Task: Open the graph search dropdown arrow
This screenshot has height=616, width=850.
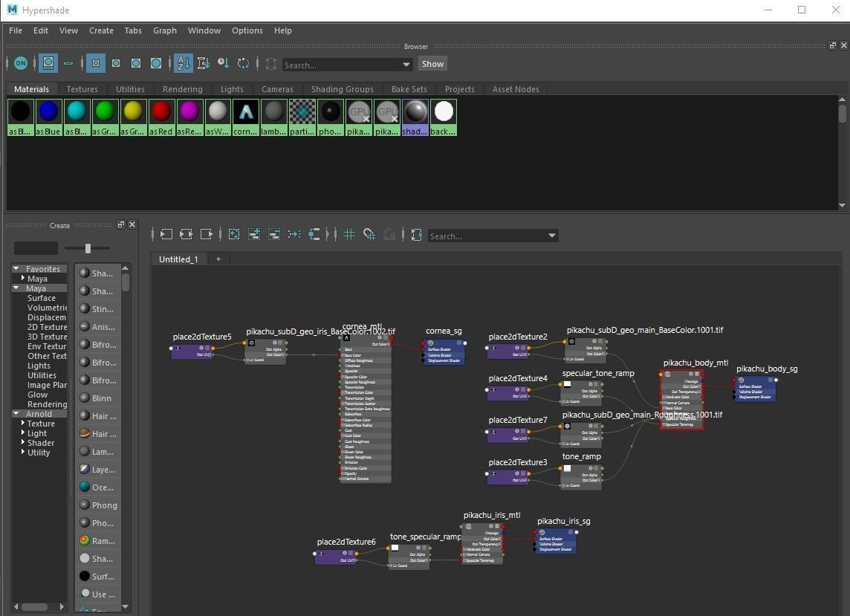Action: click(x=552, y=236)
